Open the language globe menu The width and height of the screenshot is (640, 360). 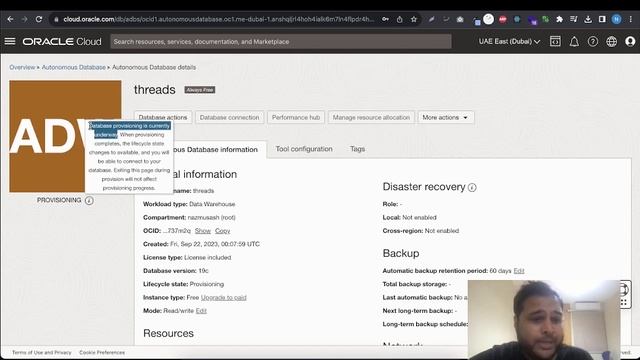click(x=611, y=42)
